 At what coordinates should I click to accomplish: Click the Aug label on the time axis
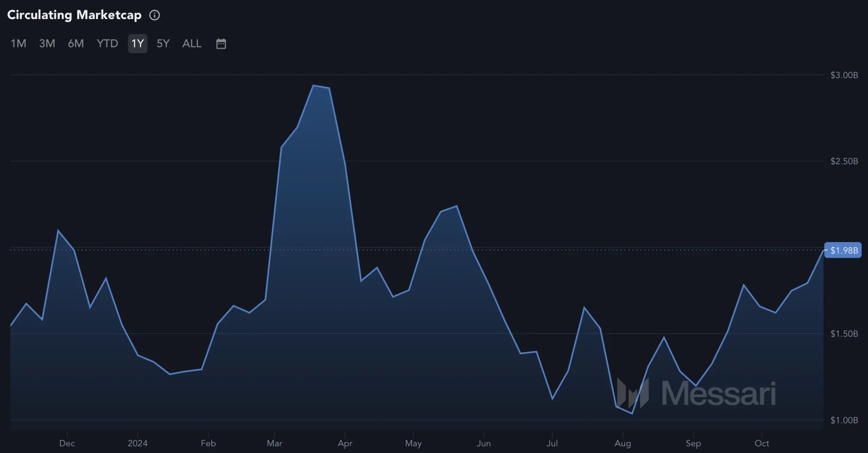click(x=623, y=443)
